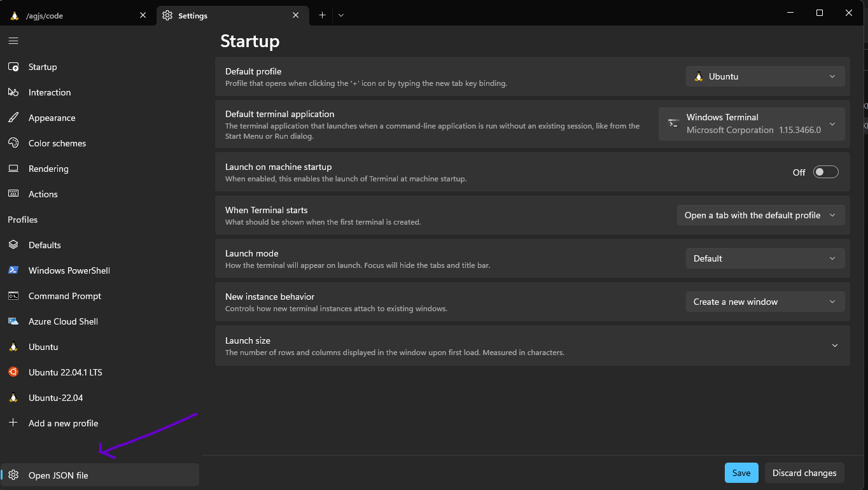
Task: Open the Startup settings page
Action: (100, 67)
